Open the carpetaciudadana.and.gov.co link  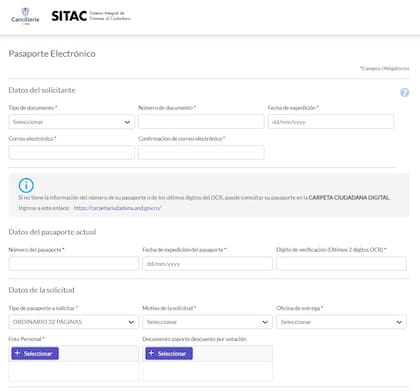click(117, 208)
